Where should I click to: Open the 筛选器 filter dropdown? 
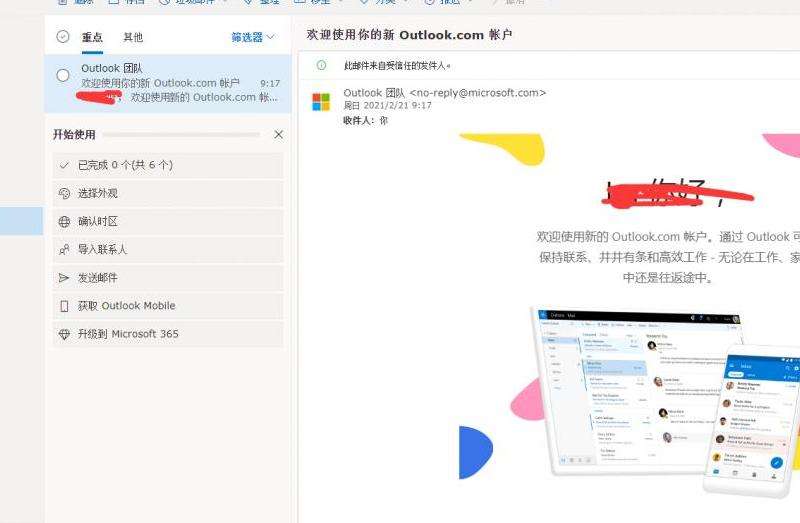[252, 37]
